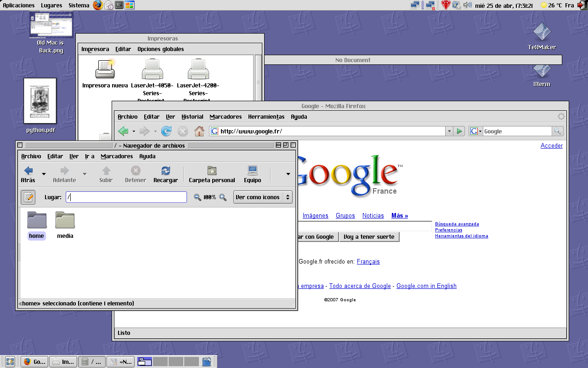Click the Impresoras taskbar button
The image size is (588, 368).
[x=63, y=362]
